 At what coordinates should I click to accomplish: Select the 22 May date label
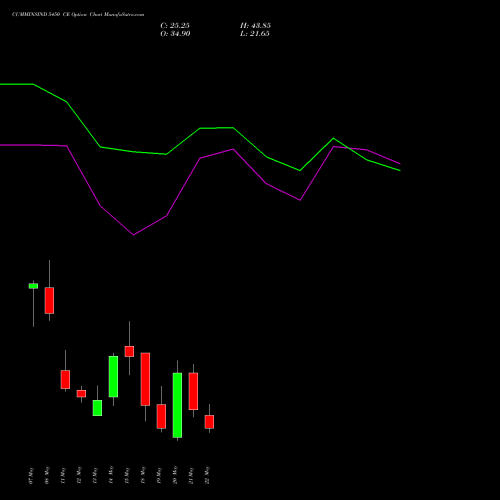(x=207, y=476)
